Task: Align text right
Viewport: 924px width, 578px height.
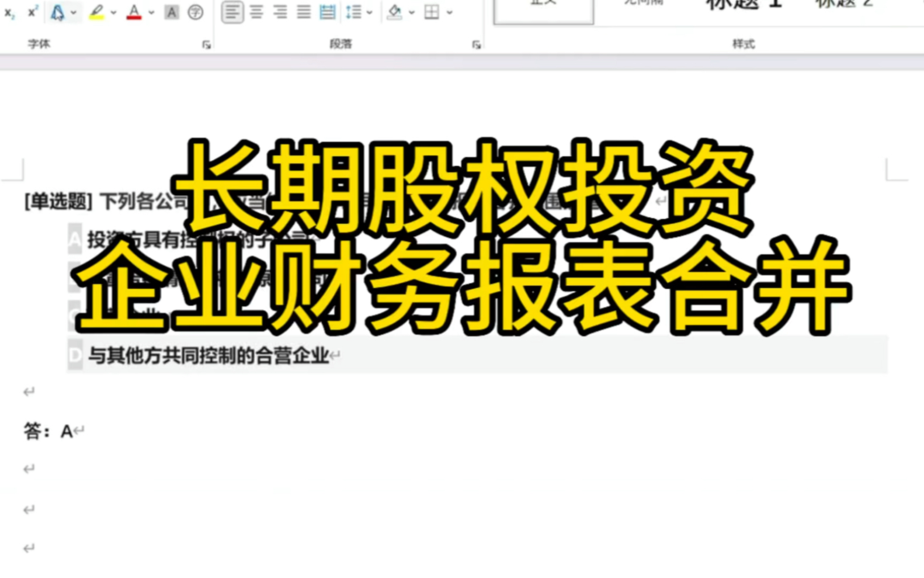Action: coord(280,12)
